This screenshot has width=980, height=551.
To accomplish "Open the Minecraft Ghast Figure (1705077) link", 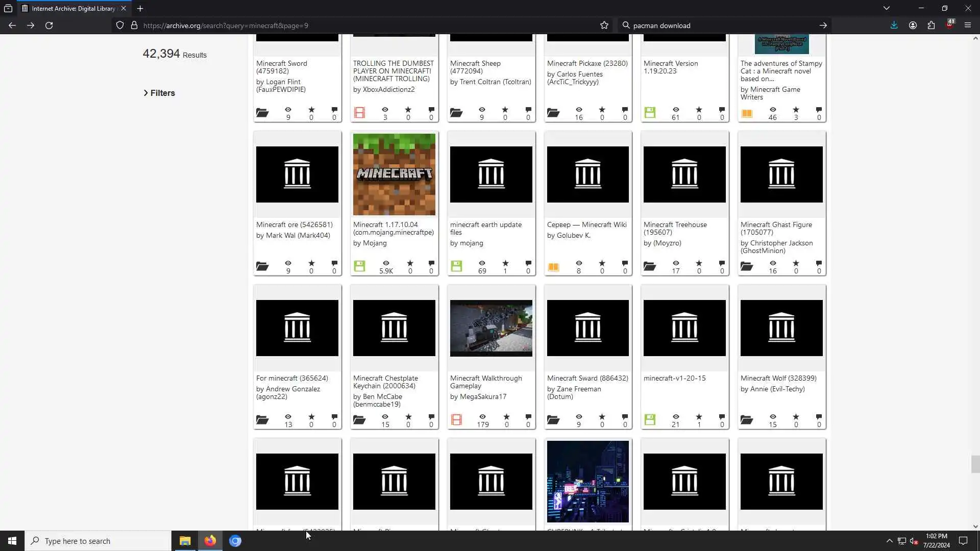I will 776,228.
